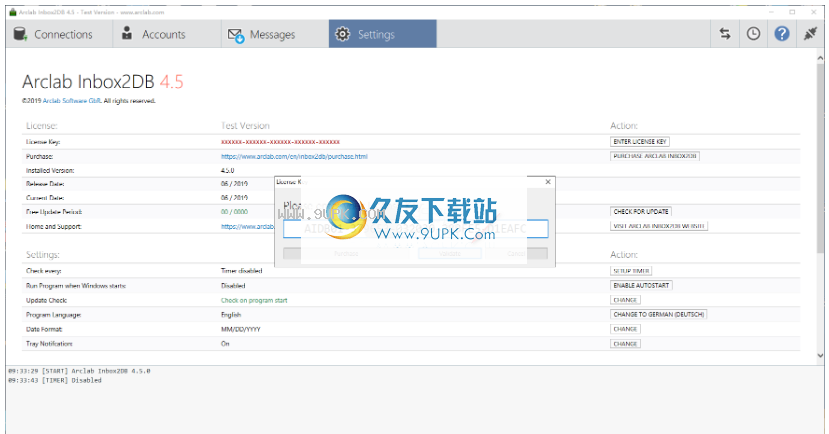Click the 'Run Program when Windows starts' label
Viewport: 829px width, 434px height.
pyautogui.click(x=76, y=285)
